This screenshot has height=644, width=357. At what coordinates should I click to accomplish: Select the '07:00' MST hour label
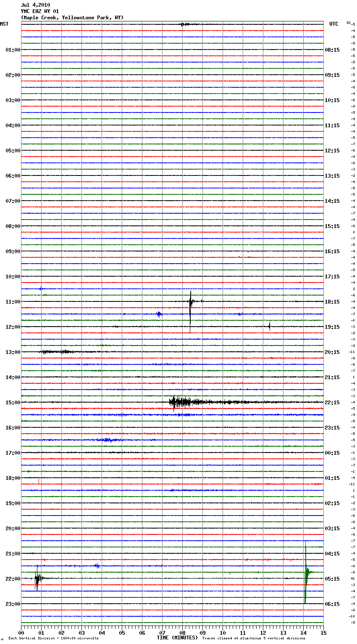point(13,201)
